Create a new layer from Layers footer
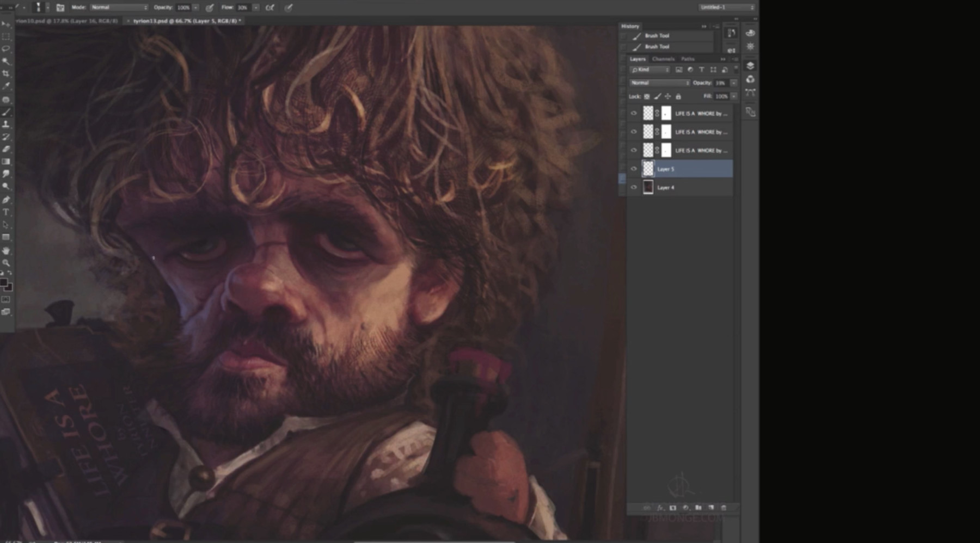The image size is (980, 543). point(711,508)
